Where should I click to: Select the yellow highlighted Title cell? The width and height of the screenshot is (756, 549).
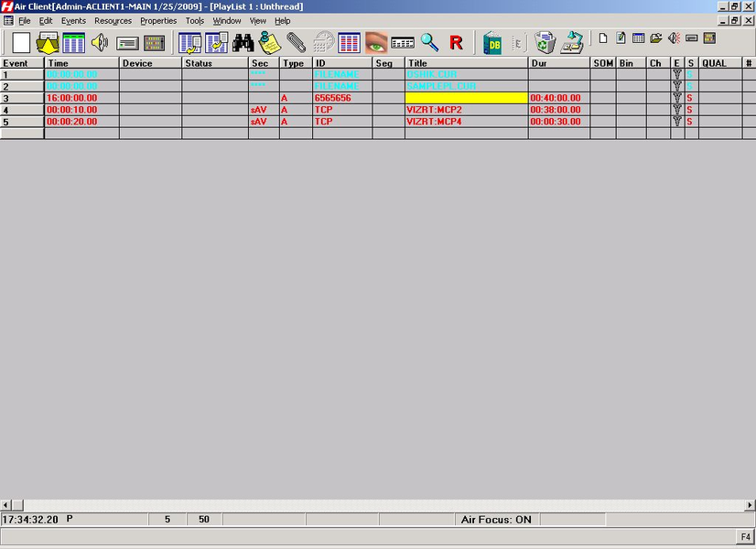466,98
